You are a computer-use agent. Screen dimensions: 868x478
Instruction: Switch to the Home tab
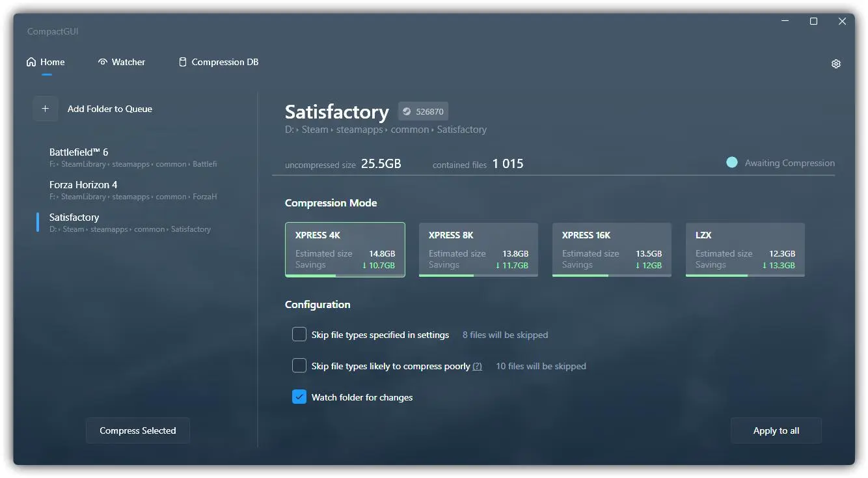(x=46, y=62)
